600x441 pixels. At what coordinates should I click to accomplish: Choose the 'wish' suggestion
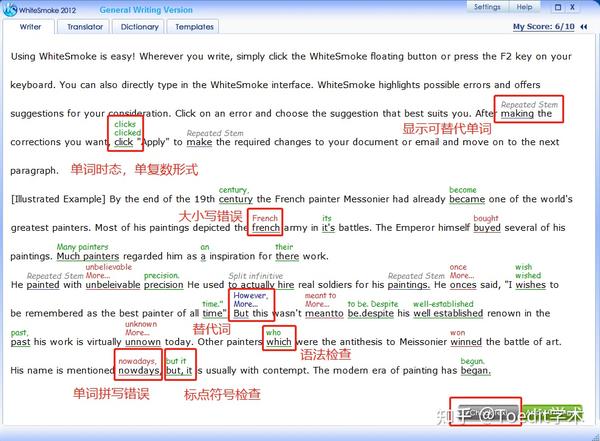pyautogui.click(x=523, y=267)
